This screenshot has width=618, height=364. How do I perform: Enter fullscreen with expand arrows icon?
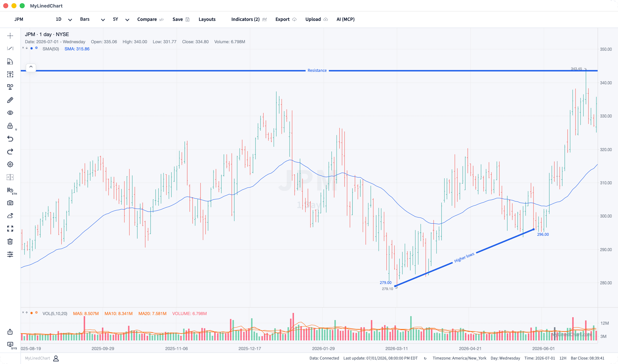10,229
